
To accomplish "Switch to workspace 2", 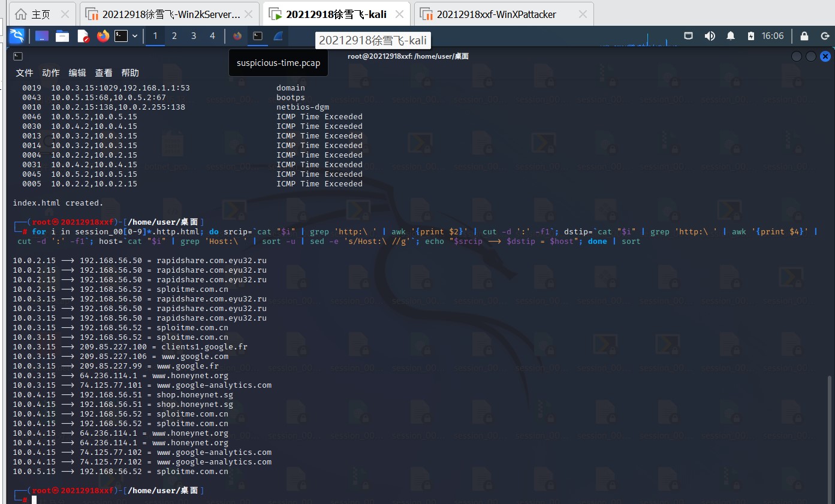I will coord(174,36).
